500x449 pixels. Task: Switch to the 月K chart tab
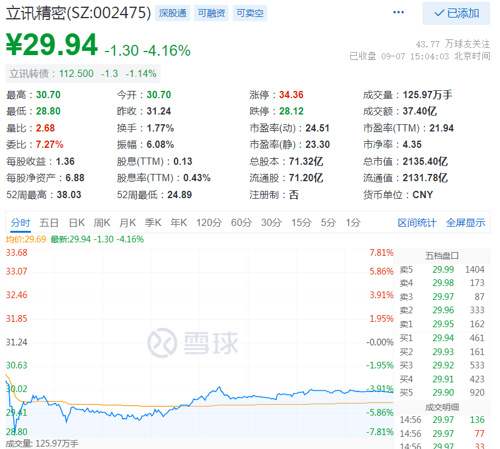tap(128, 223)
